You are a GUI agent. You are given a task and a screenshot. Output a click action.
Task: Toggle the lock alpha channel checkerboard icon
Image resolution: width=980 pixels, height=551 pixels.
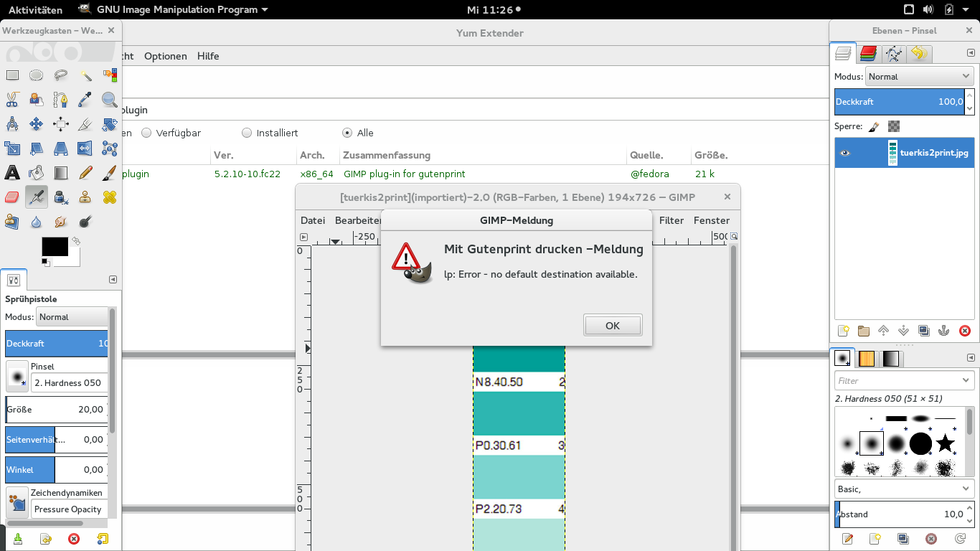pos(894,126)
